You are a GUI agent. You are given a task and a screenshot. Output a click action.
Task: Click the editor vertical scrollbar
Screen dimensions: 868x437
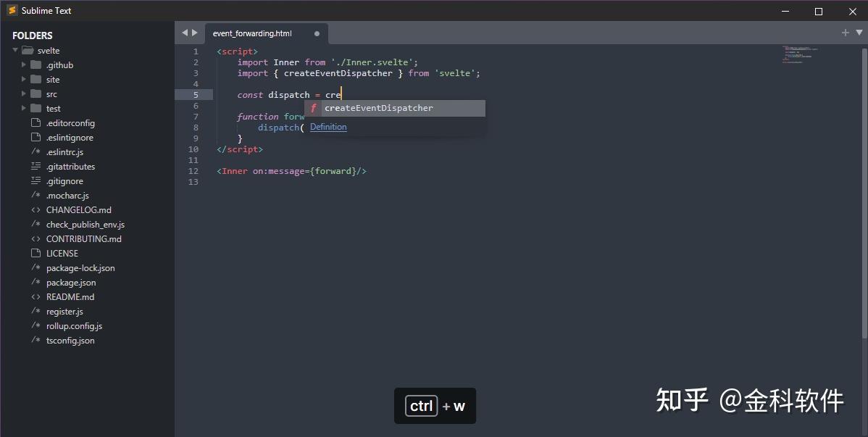click(864, 193)
